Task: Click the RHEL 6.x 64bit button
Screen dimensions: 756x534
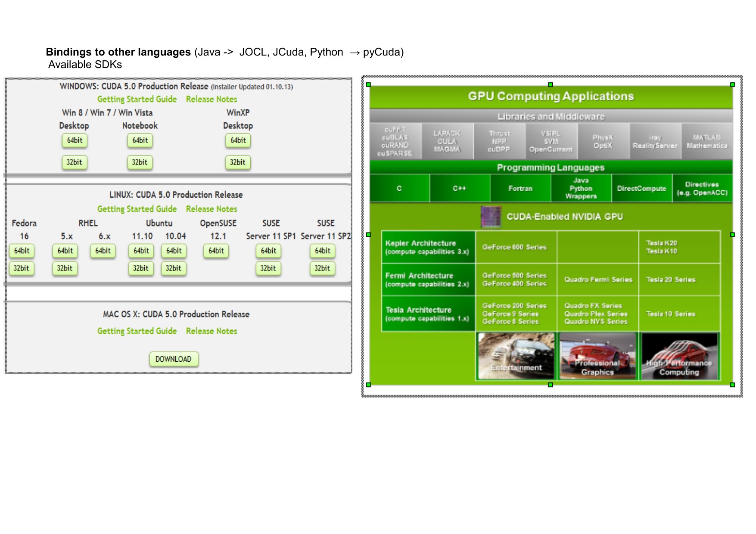Action: (103, 251)
